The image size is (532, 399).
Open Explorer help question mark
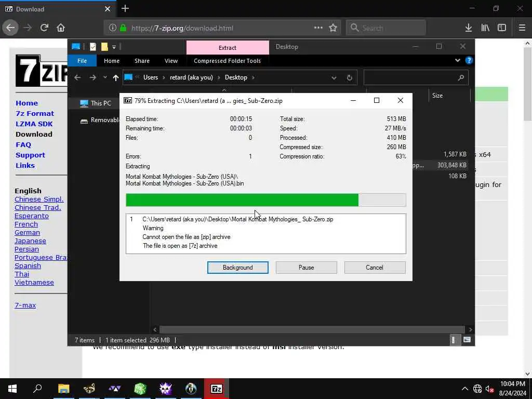pos(469,60)
